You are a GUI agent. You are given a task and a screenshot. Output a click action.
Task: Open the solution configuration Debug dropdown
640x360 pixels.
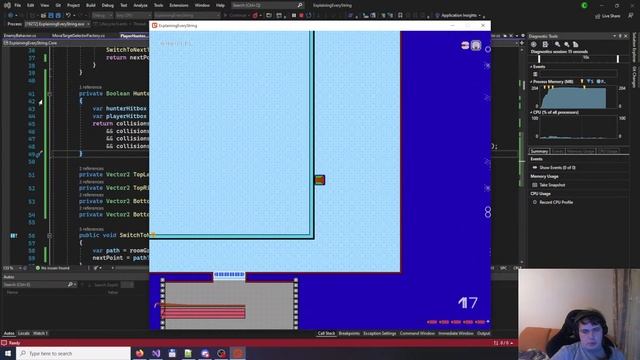102,15
